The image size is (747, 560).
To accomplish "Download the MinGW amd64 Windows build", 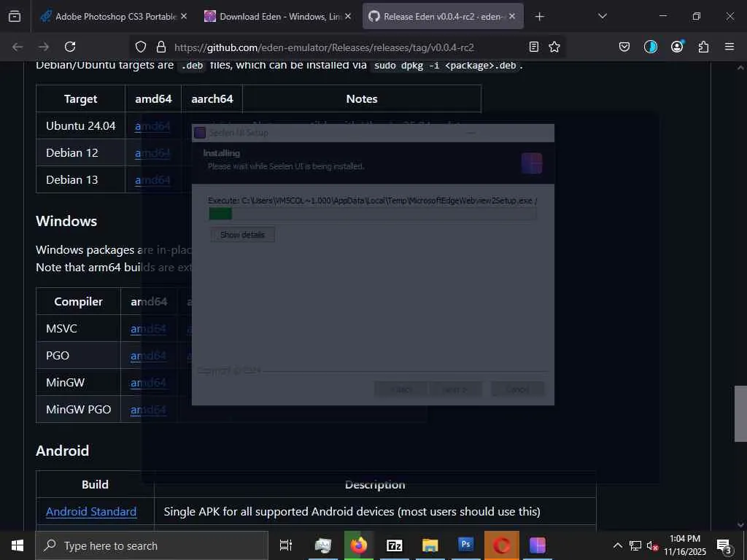I will (x=148, y=382).
